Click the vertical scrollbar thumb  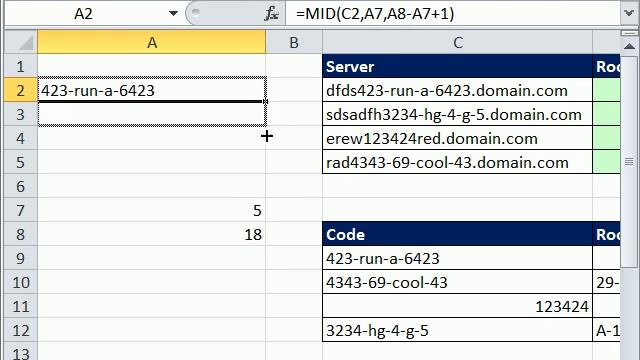click(629, 162)
